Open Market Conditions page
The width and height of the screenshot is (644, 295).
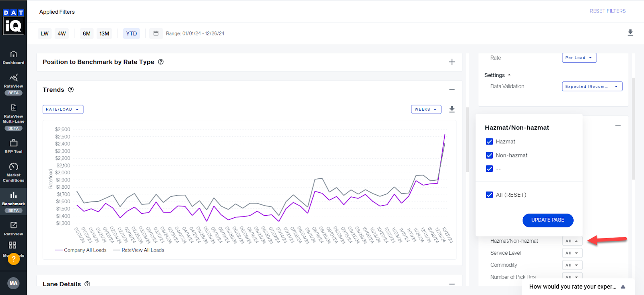[13, 172]
